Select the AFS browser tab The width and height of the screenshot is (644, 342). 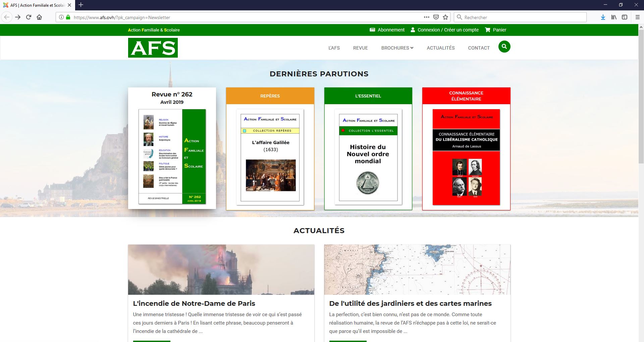point(37,5)
